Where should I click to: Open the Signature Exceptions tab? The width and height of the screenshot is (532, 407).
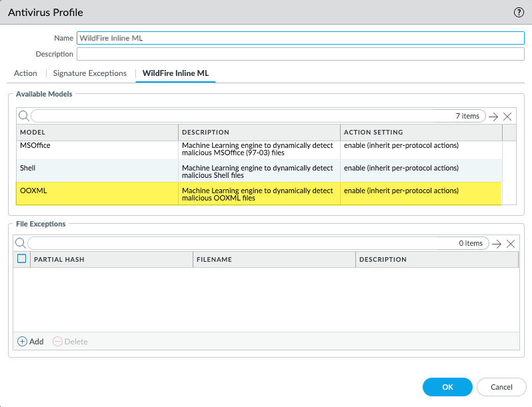point(89,73)
